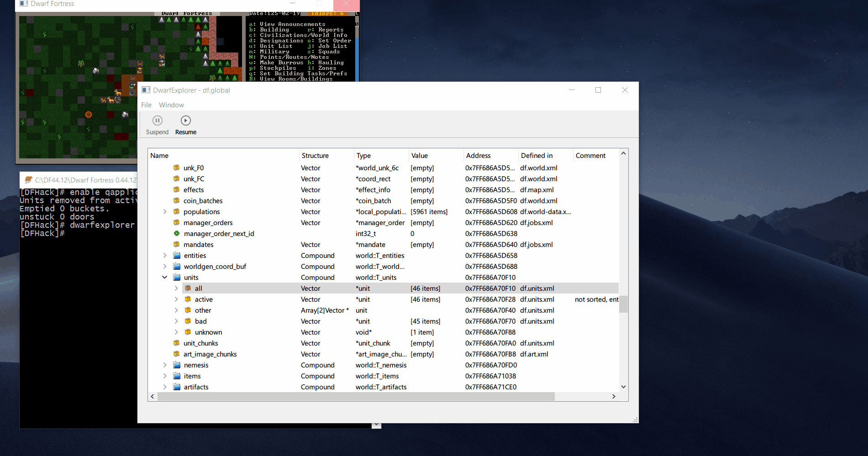
Task: Select the artifacts folder icon
Action: coord(177,387)
